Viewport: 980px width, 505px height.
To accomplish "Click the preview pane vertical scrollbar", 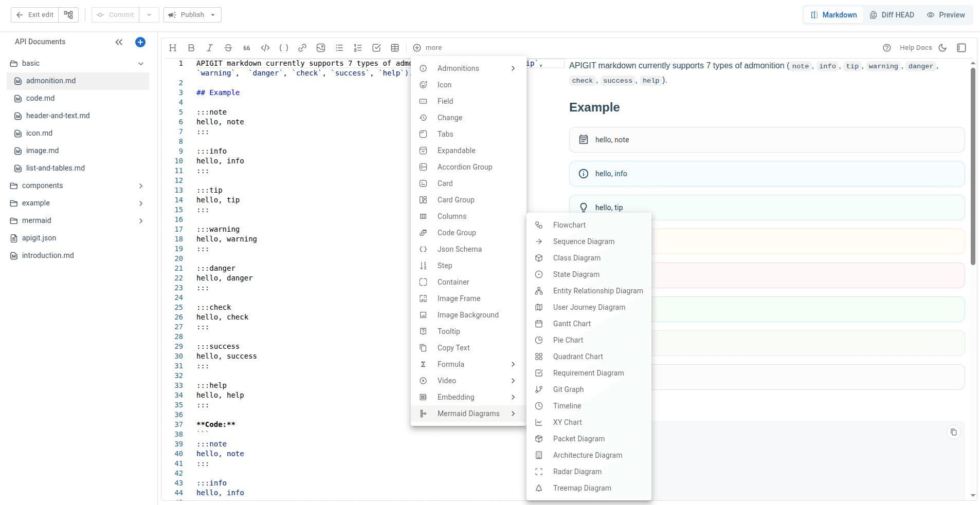I will tap(973, 166).
